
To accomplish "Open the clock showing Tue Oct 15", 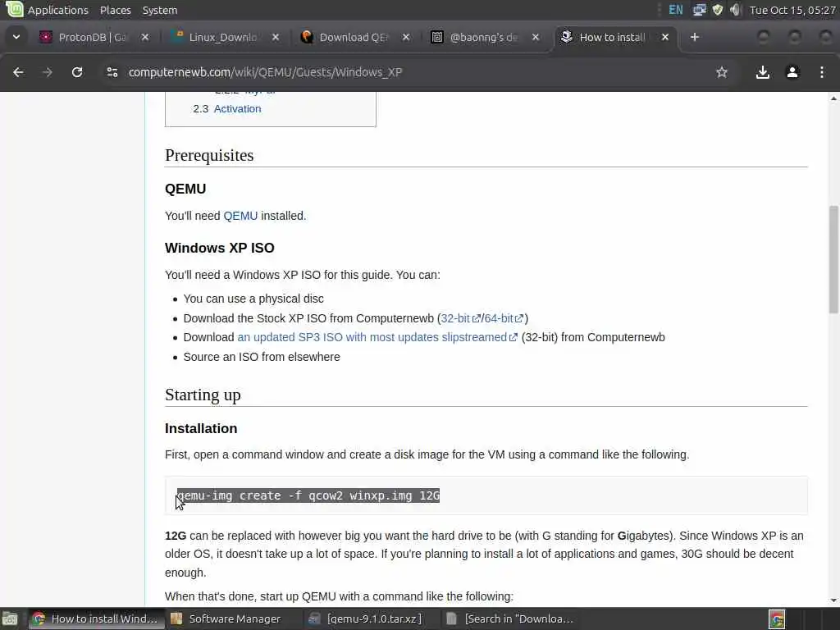I will click(x=792, y=10).
